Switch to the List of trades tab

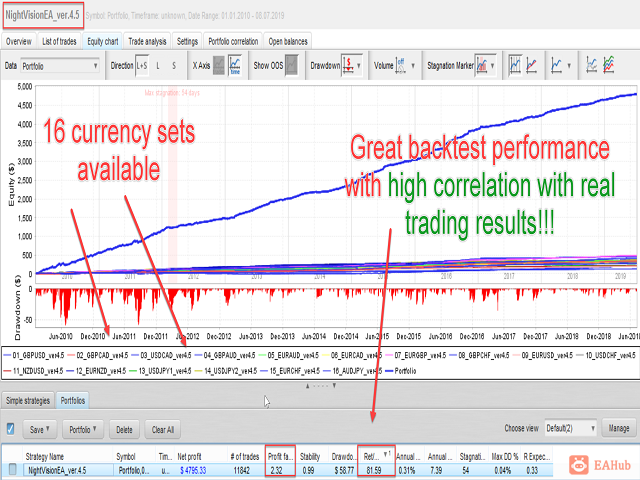[x=59, y=42]
